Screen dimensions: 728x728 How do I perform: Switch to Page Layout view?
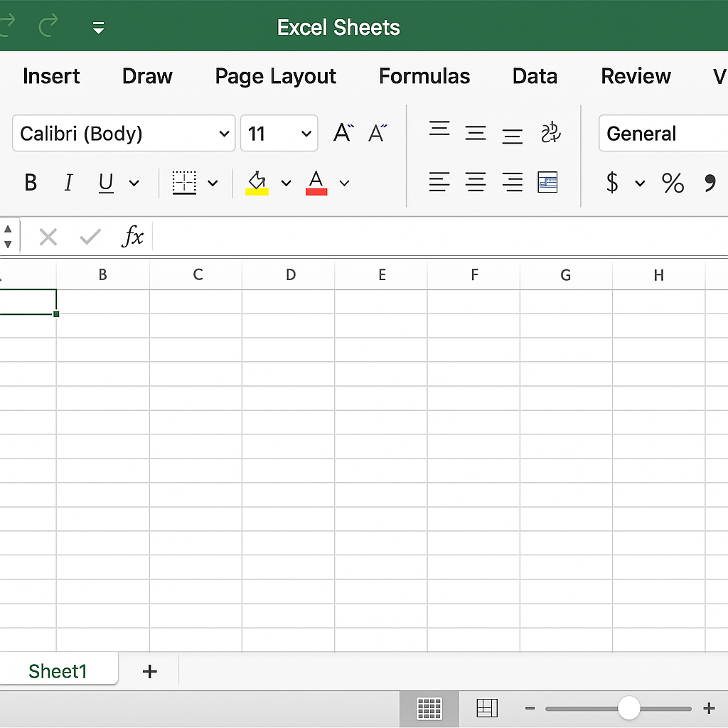pos(487,709)
